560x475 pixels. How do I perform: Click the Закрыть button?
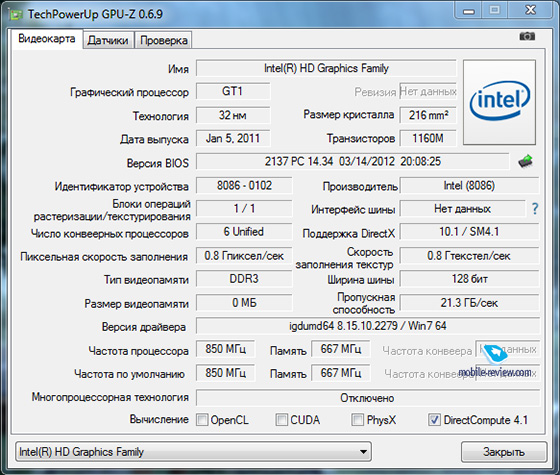coord(504,452)
